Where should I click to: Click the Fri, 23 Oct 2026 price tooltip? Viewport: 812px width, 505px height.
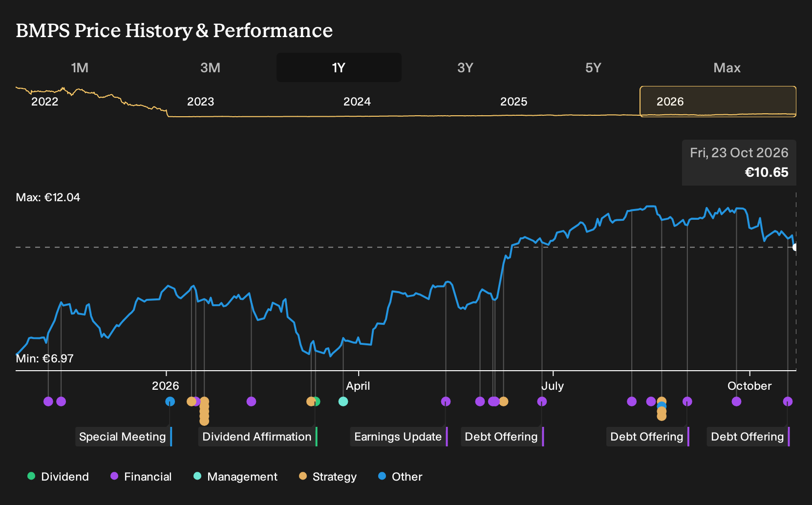[739, 163]
